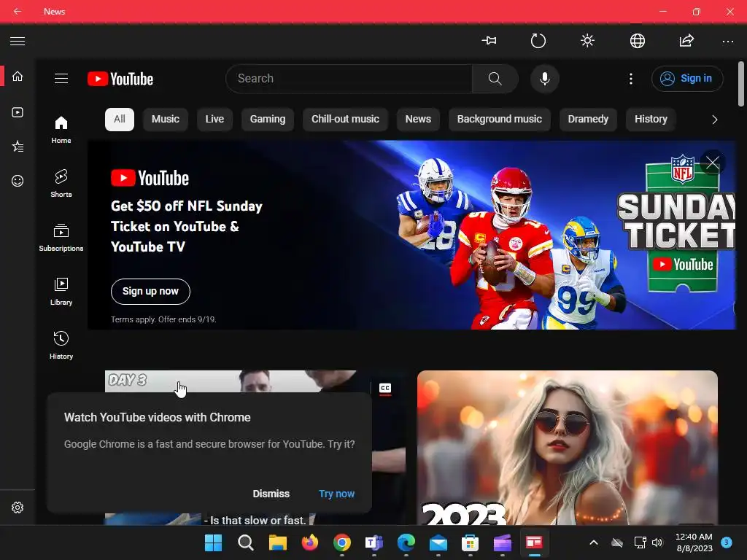Screen dimensions: 747x560
Task: Dismiss the Chrome promotion dialog
Action: pos(271,494)
